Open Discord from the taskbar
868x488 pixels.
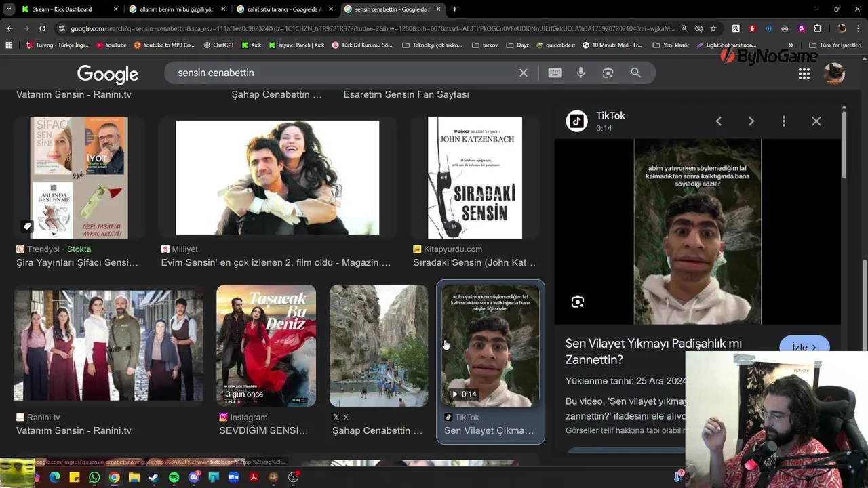pos(194,478)
